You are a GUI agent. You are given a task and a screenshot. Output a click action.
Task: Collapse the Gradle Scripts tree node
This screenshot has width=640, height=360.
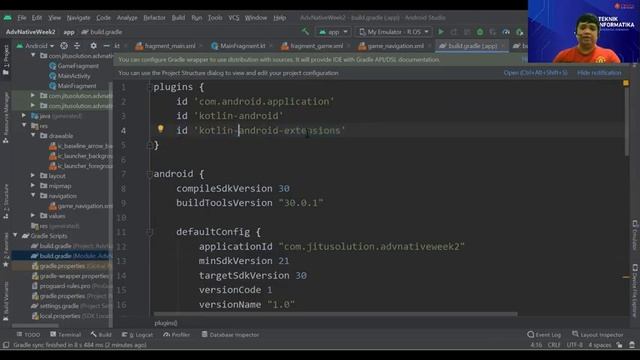click(16, 236)
